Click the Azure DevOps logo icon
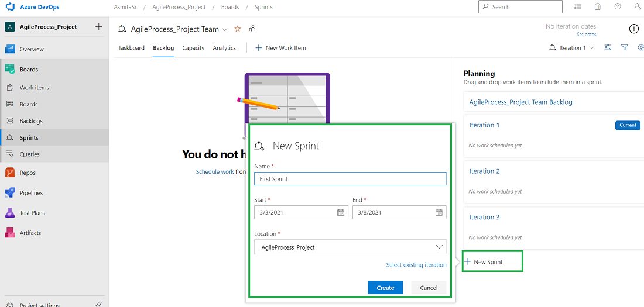The height and width of the screenshot is (307, 644). pos(10,7)
